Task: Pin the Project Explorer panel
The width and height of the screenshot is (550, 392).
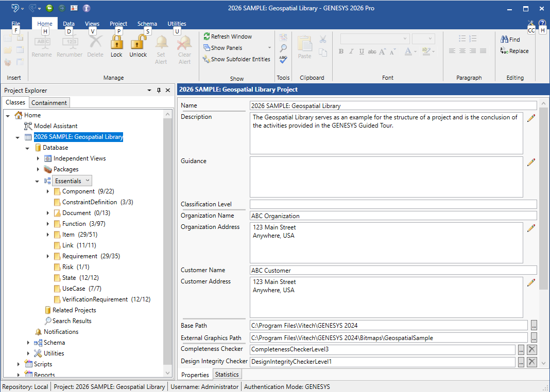Action: coord(159,91)
